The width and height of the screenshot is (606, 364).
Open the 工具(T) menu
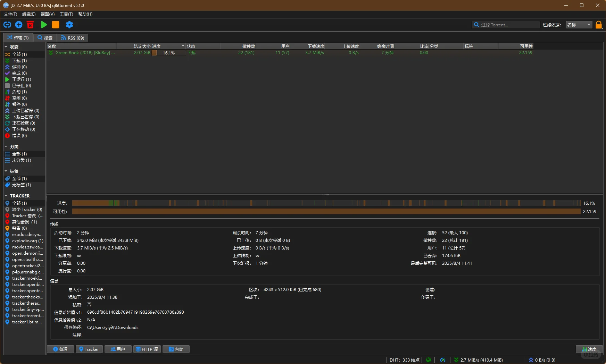coord(66,14)
